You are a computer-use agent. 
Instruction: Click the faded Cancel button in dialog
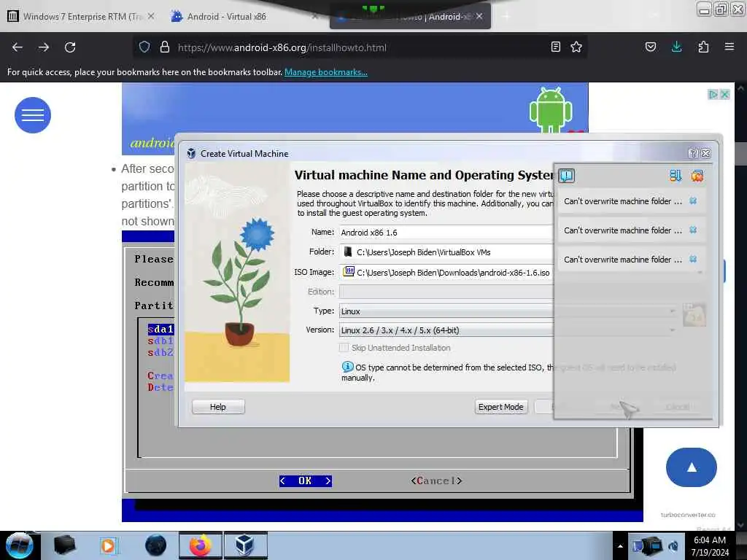(x=678, y=407)
